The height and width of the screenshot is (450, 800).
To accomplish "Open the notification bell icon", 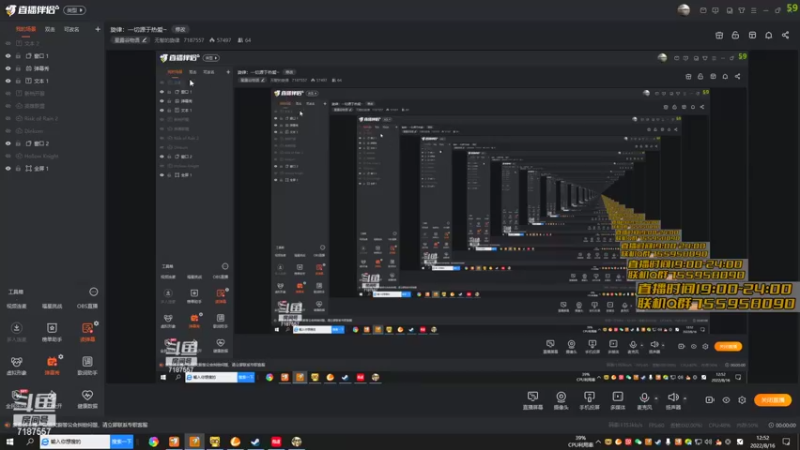I will coord(768,35).
